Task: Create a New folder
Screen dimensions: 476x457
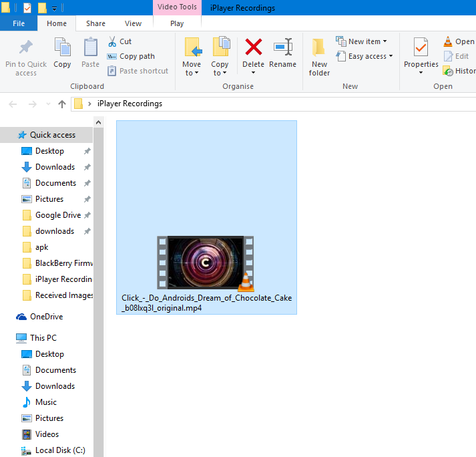Action: point(319,57)
